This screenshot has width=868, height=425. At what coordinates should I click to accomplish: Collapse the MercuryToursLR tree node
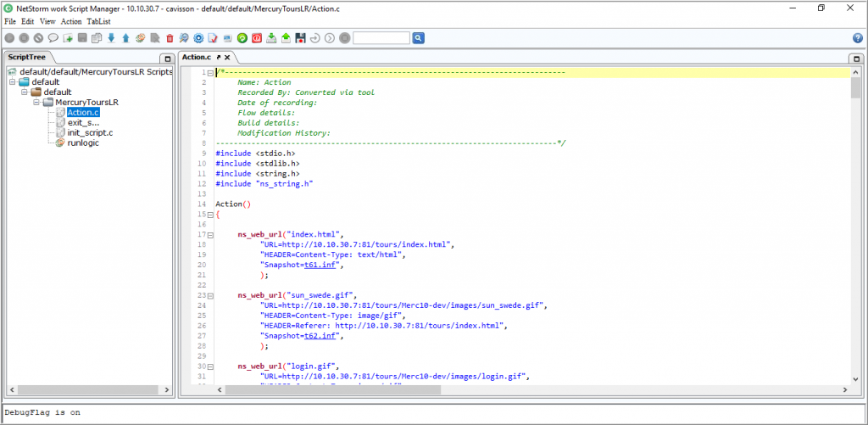tap(36, 103)
